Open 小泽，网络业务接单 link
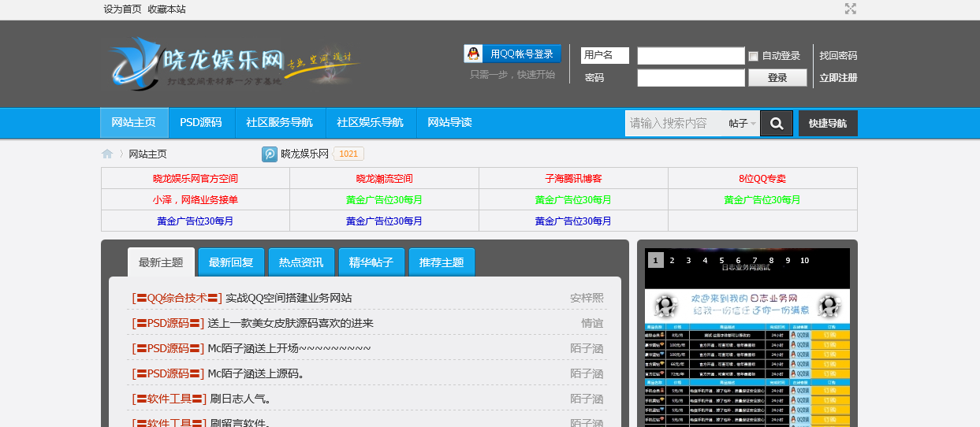980x427 pixels. pyautogui.click(x=196, y=200)
